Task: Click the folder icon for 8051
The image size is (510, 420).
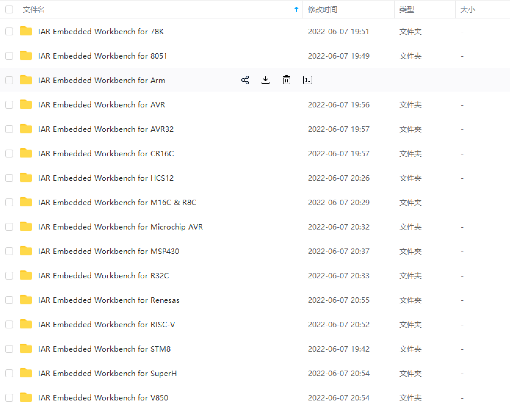Action: pyautogui.click(x=26, y=56)
